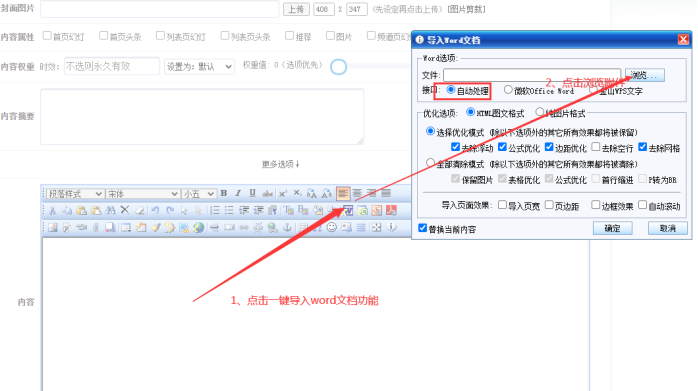
Task: Cut selection with the scissors icon
Action: click(x=52, y=210)
